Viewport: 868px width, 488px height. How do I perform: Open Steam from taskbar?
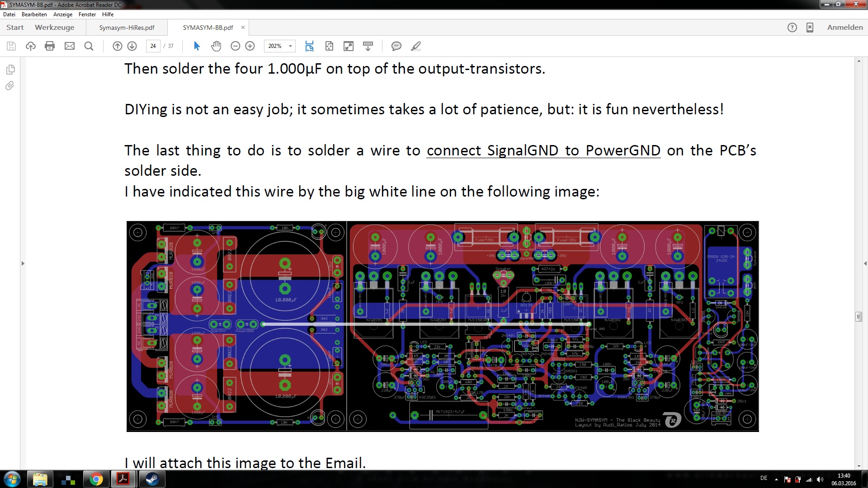[151, 479]
